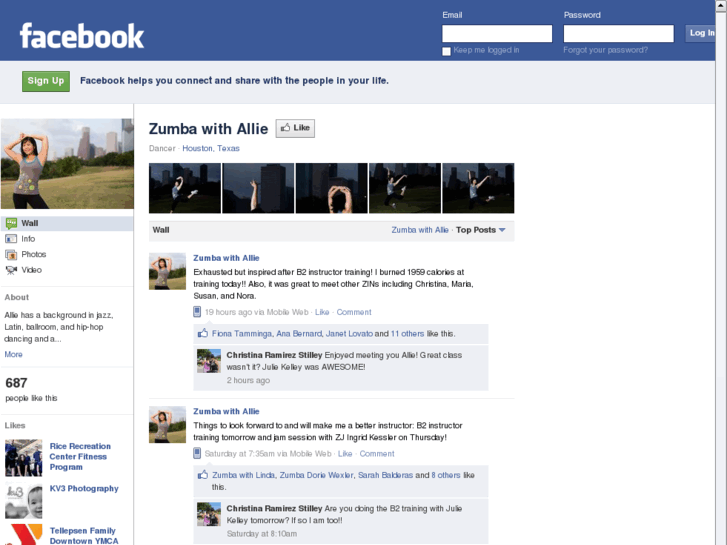Select the Wall tab in sidebar
The height and width of the screenshot is (545, 727).
coord(67,223)
